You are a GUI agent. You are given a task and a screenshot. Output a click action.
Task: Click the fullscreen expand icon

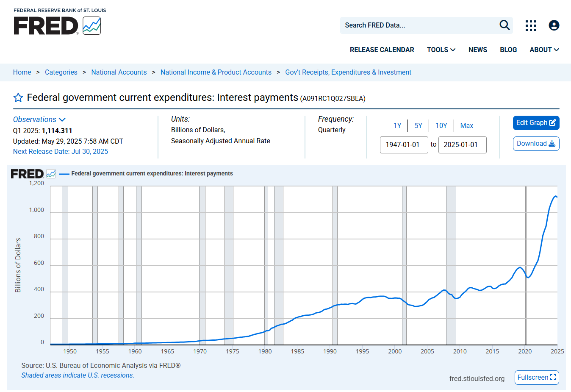[553, 377]
